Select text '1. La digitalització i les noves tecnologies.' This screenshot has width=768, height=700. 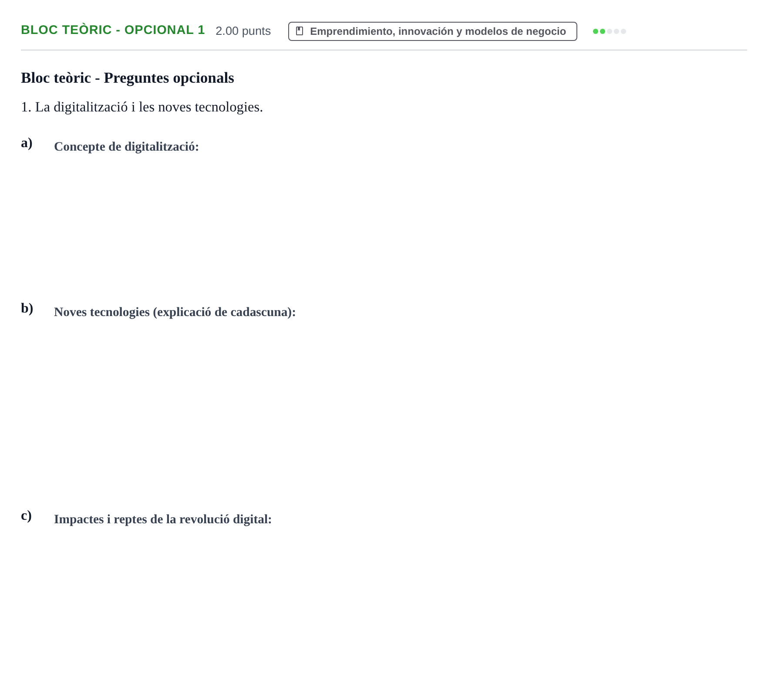(x=142, y=107)
